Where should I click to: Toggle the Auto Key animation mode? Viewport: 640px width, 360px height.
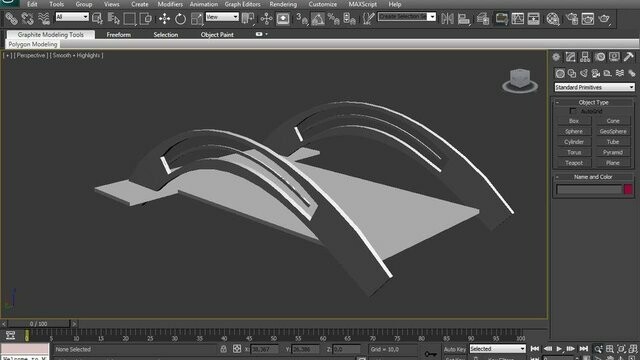(455, 349)
